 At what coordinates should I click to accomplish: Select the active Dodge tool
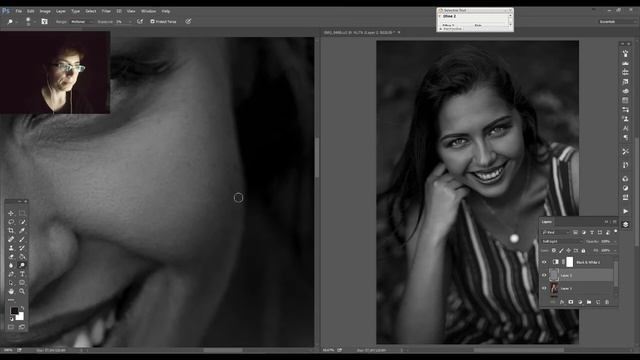tap(22, 265)
